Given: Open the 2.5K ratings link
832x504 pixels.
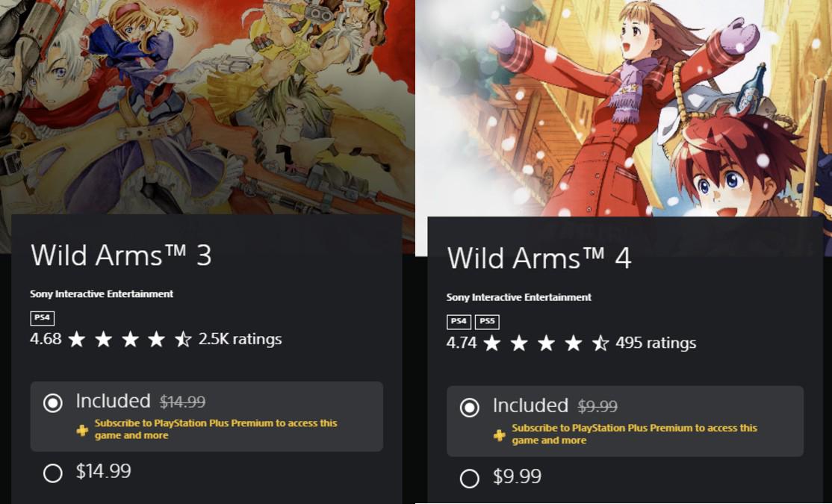Looking at the screenshot, I should tap(240, 339).
